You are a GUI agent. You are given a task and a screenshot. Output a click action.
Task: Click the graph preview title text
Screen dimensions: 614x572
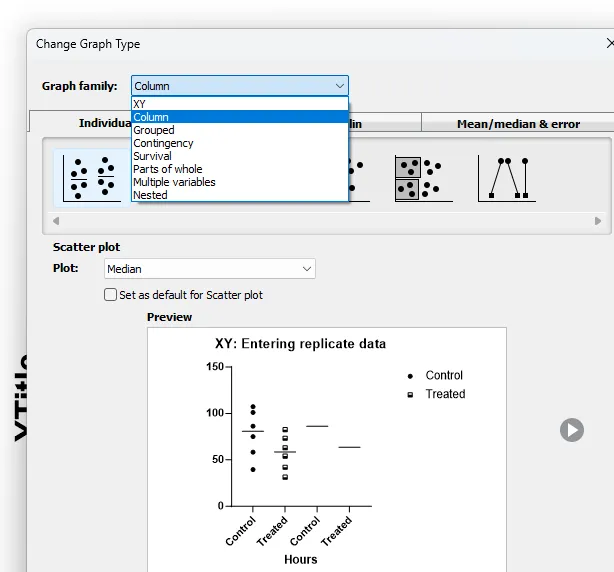(300, 344)
